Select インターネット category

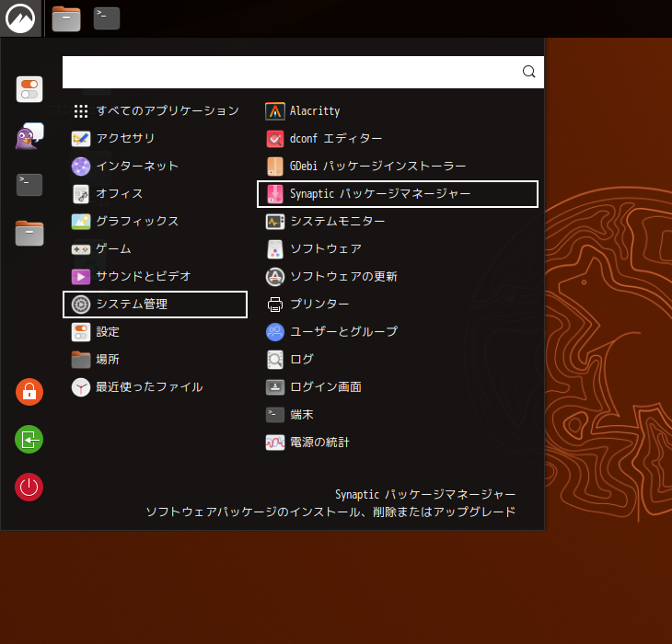pyautogui.click(x=156, y=167)
